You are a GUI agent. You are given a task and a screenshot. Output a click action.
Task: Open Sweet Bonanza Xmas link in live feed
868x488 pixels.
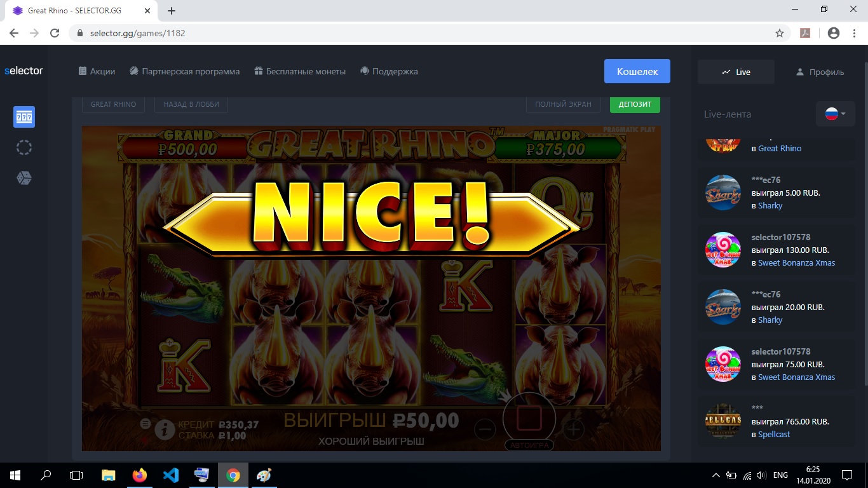[796, 262]
